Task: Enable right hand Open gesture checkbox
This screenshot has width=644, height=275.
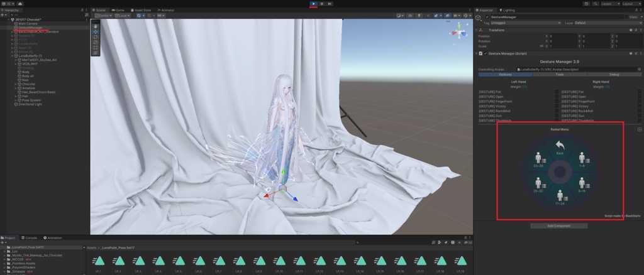Action: point(640,97)
